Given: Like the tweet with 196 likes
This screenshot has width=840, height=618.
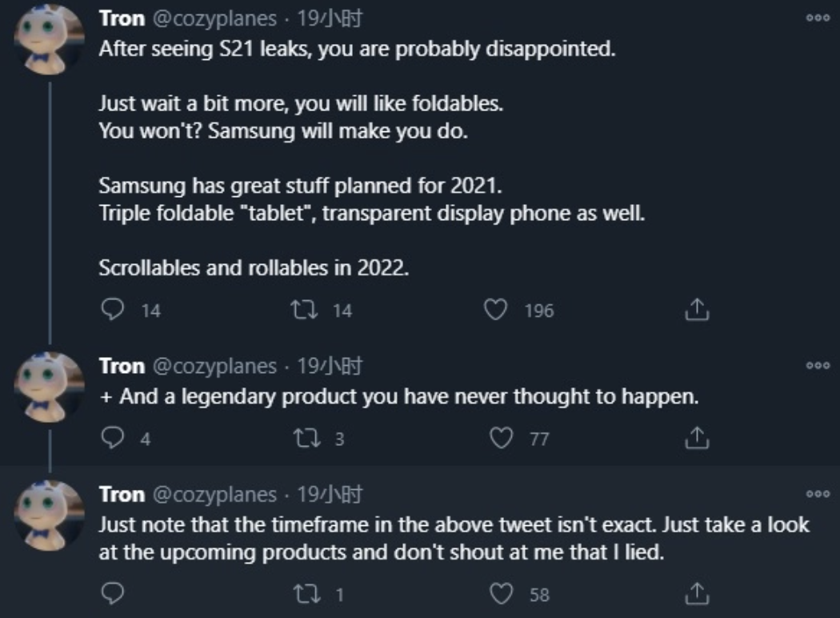Looking at the screenshot, I should click(x=495, y=309).
